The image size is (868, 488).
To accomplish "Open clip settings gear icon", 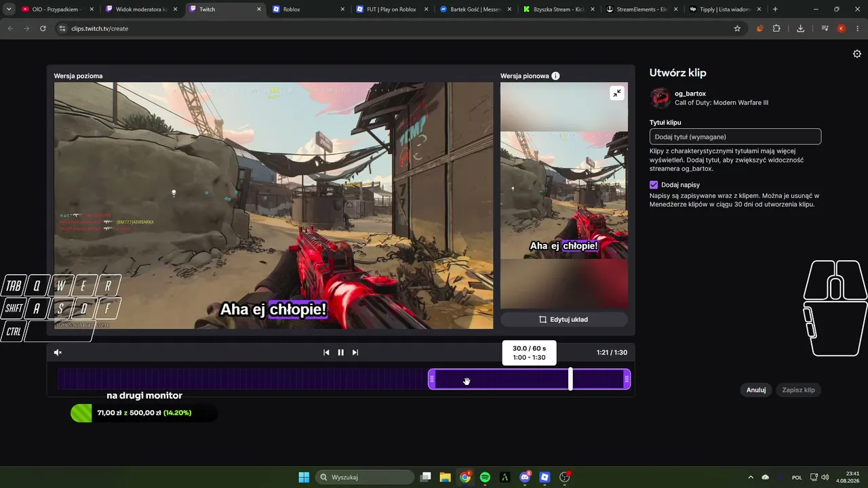I will (857, 54).
